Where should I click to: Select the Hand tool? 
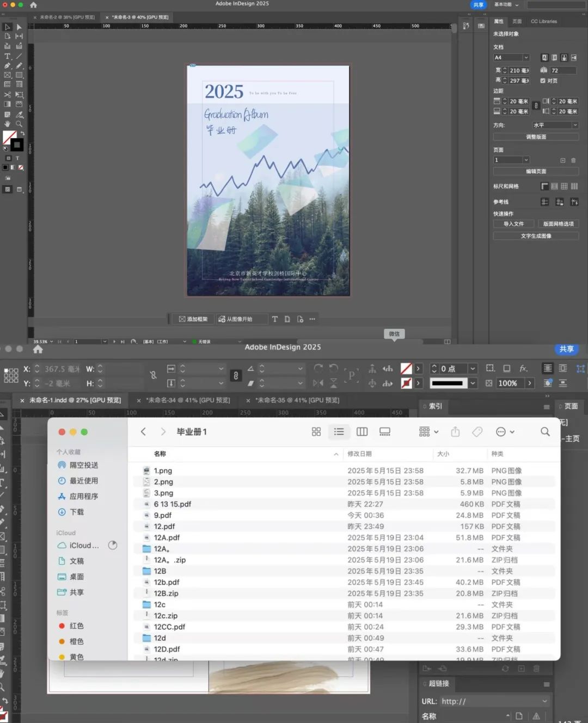coord(8,124)
